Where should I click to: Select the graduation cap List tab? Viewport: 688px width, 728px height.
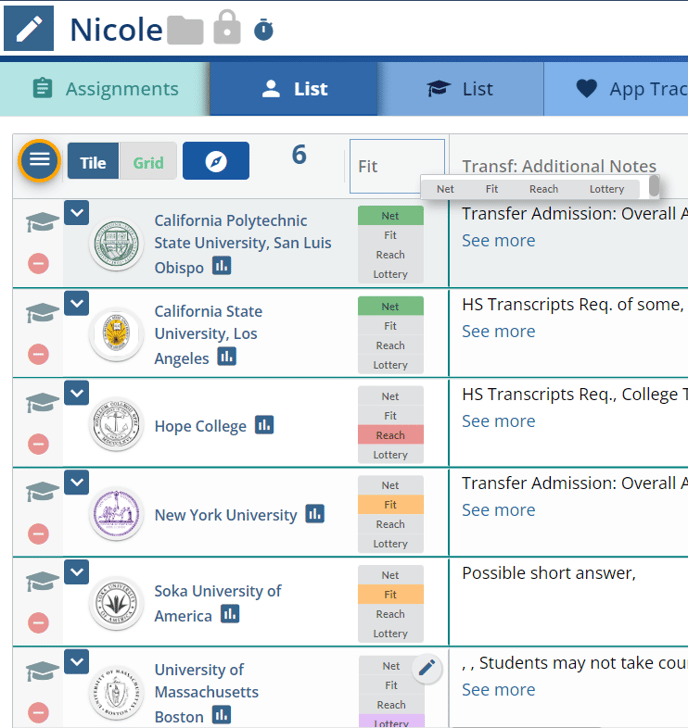pos(460,89)
